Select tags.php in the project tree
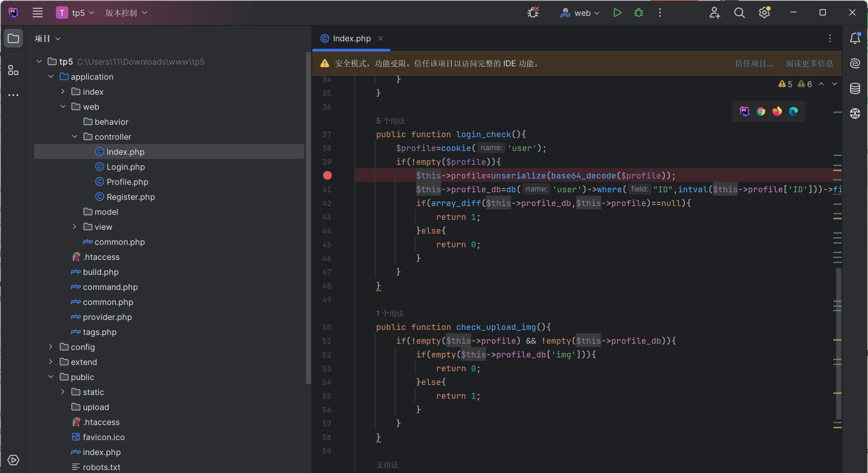Image resolution: width=868 pixels, height=473 pixels. 169,332
